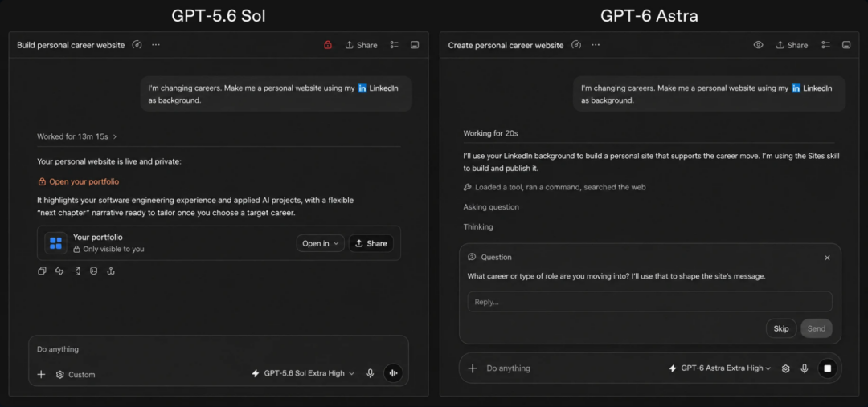Click Share in the GPT-5.6 Sol header
Image resolution: width=868 pixels, height=407 pixels.
coord(361,45)
